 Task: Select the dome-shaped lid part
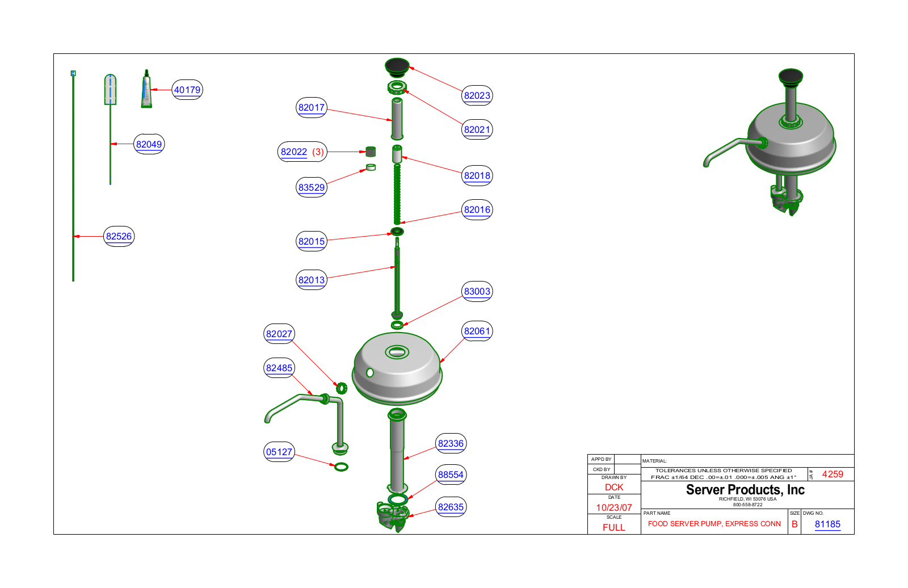click(x=397, y=368)
